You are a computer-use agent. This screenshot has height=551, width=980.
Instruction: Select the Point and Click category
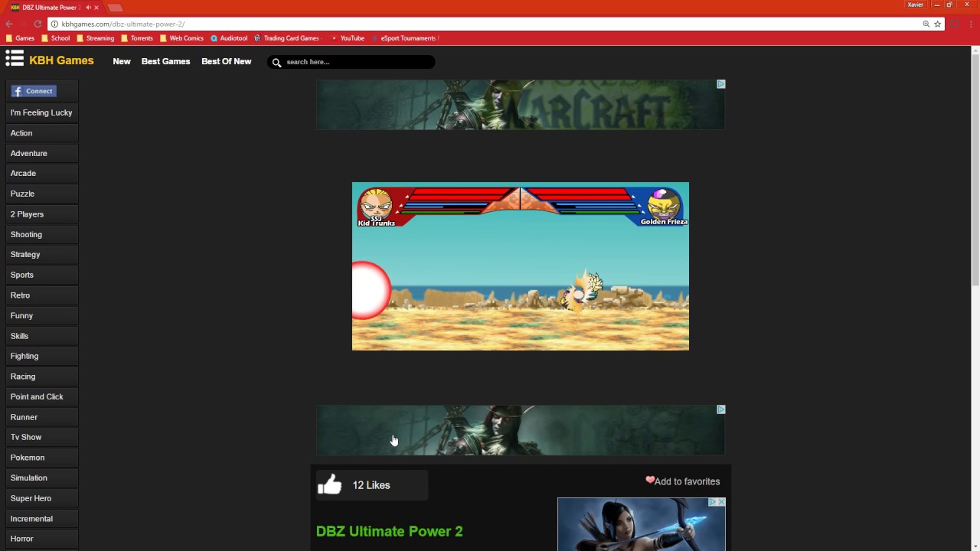pyautogui.click(x=41, y=396)
